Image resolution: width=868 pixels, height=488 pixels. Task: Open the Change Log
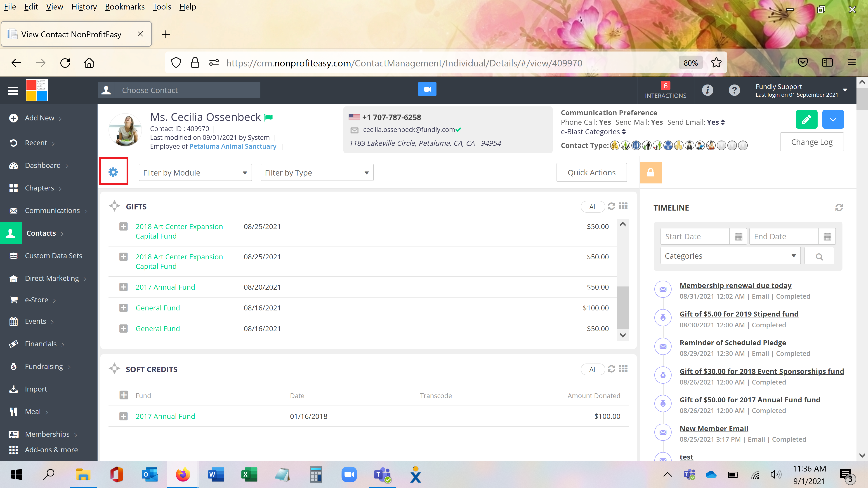(811, 142)
